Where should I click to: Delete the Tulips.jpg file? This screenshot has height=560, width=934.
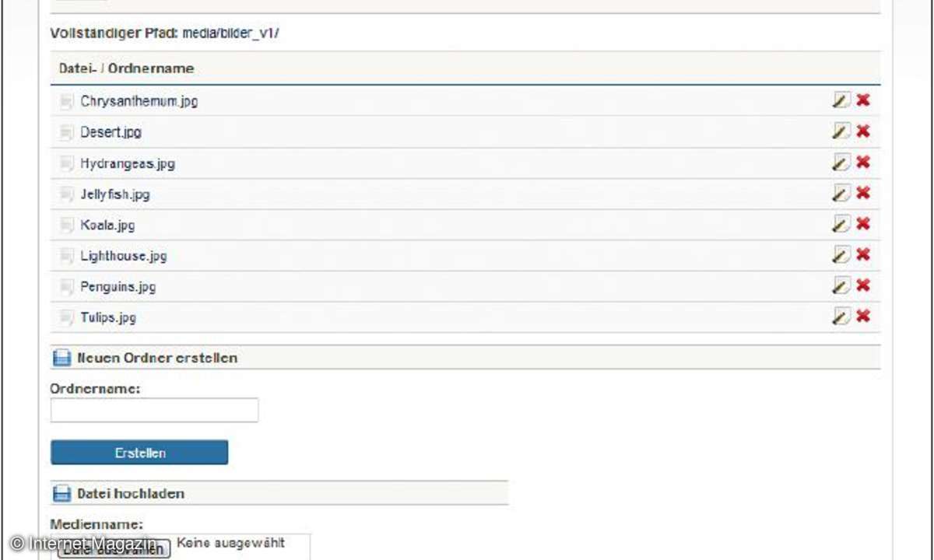tap(863, 316)
